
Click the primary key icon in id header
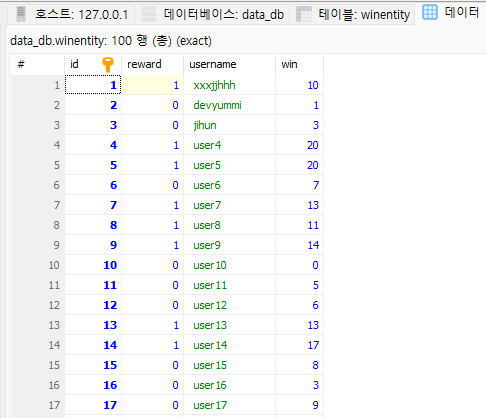point(108,64)
